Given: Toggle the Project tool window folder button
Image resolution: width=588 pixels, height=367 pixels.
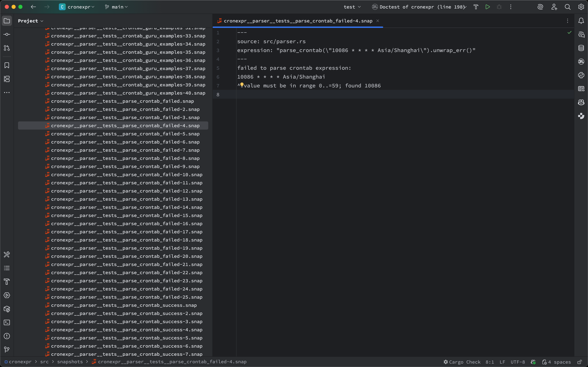Looking at the screenshot, I should click(7, 21).
